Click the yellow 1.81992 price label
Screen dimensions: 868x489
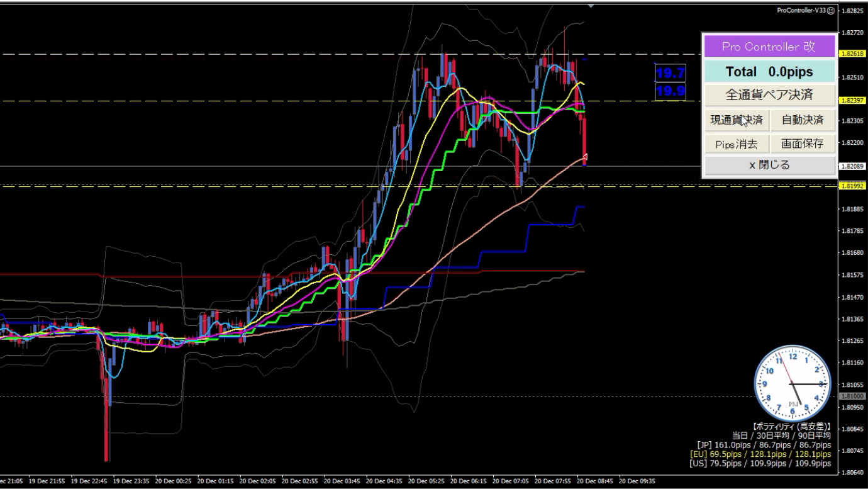[x=853, y=186]
